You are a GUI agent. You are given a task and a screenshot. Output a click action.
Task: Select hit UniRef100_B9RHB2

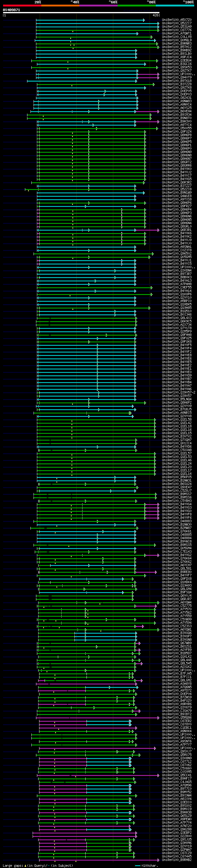[x=177, y=860]
